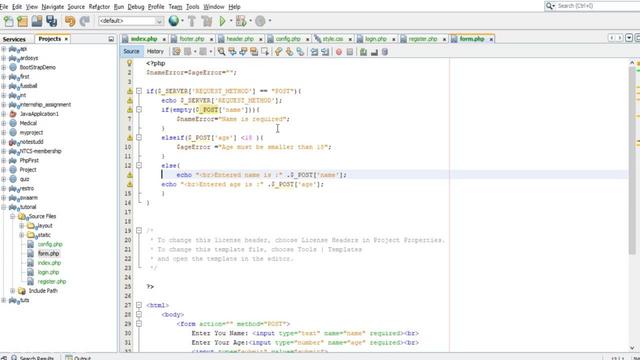Image resolution: width=640 pixels, height=360 pixels.
Task: Click the editor vertical scrollbar thumb
Action: pos(632,161)
